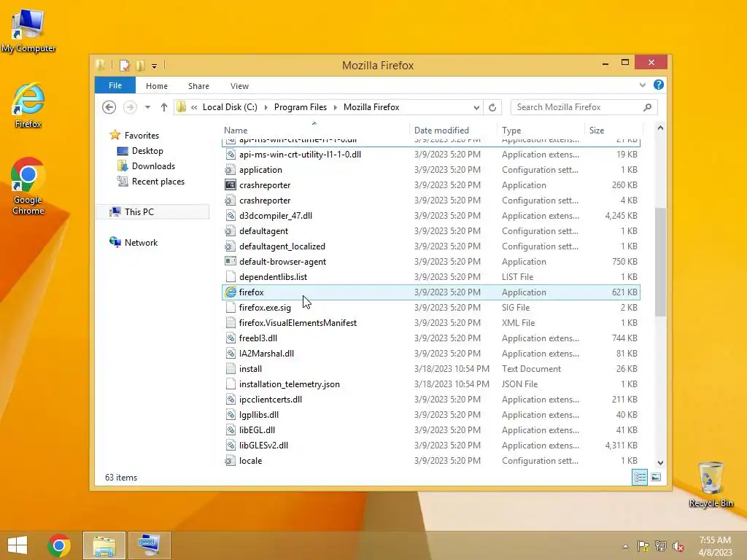Go up one folder level
The width and height of the screenshot is (747, 560).
(x=164, y=107)
